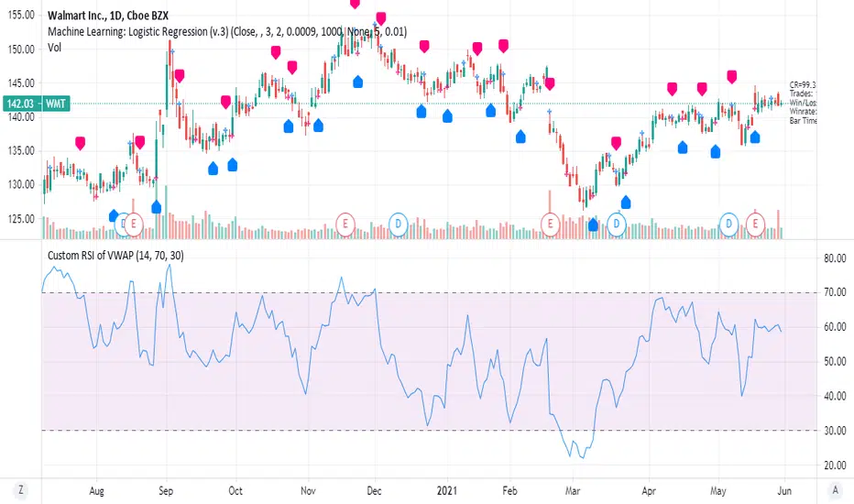Screen dimensions: 854x504
Task: Click the Apr label on the time axis
Action: [x=649, y=491]
